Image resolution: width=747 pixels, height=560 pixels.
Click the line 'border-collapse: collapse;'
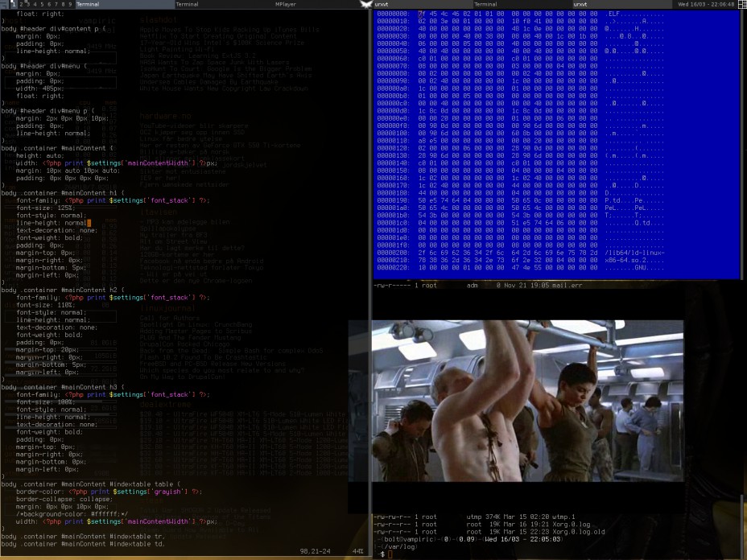[64, 500]
